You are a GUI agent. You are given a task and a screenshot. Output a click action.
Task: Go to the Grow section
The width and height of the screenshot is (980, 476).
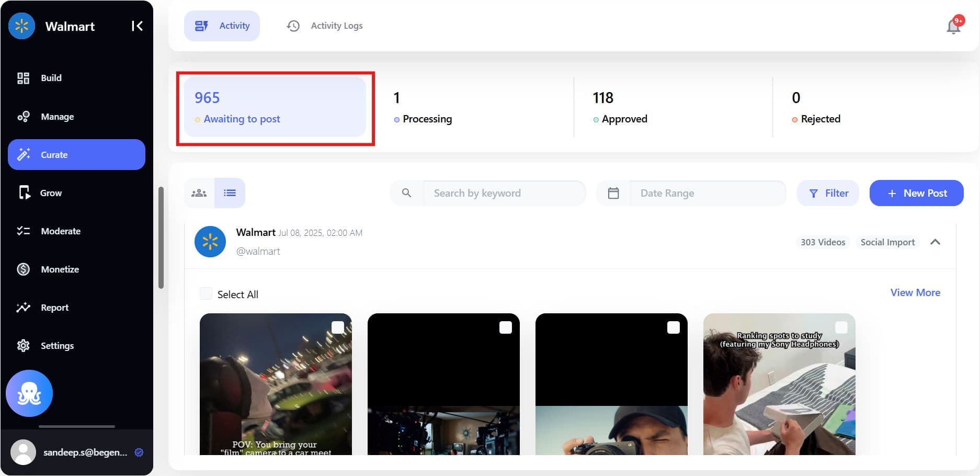tap(76, 193)
